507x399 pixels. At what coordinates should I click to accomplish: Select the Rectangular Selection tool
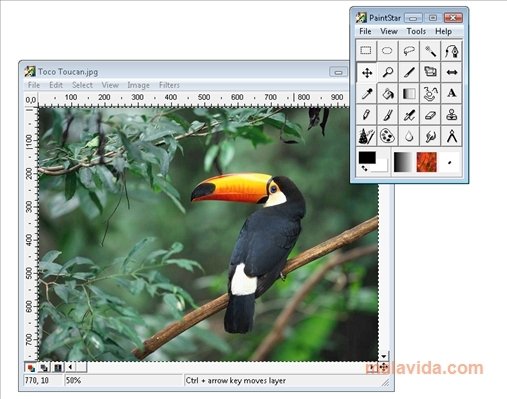(x=366, y=51)
